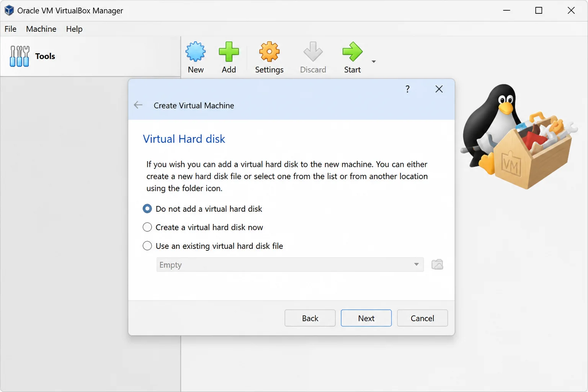Image resolution: width=588 pixels, height=392 pixels.
Task: Click the Next button
Action: (x=366, y=318)
